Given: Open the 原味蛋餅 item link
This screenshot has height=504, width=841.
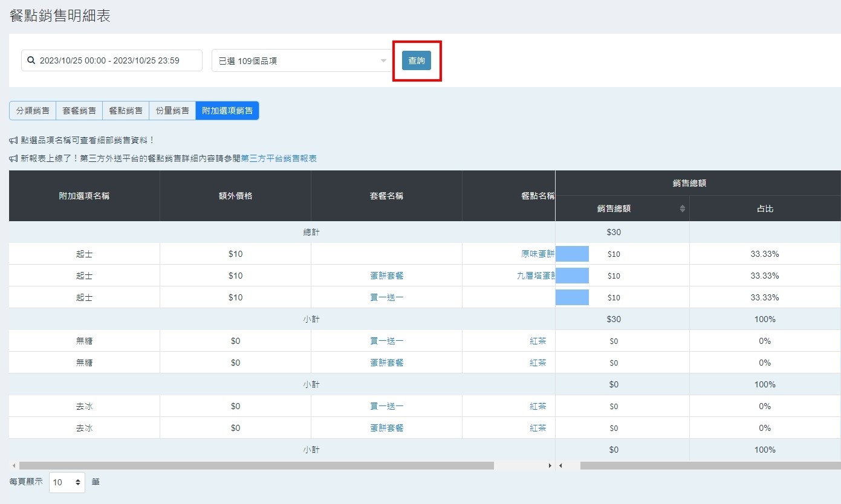Looking at the screenshot, I should (x=537, y=254).
